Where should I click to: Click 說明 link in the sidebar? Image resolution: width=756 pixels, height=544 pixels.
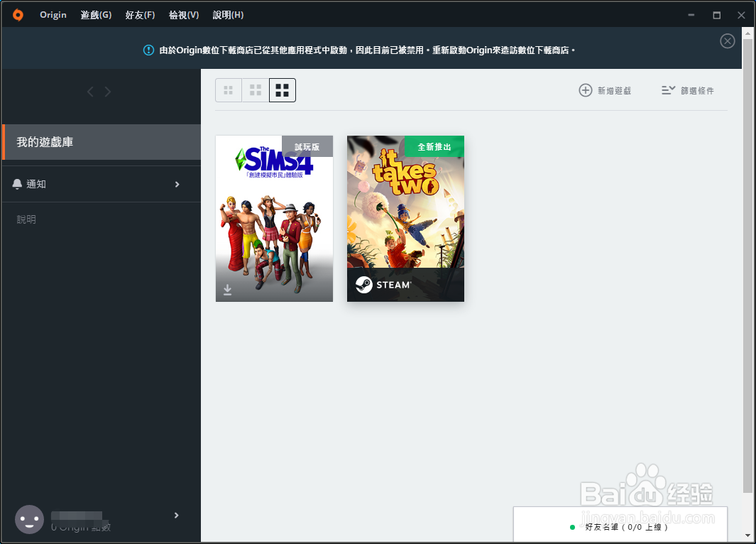tap(26, 219)
